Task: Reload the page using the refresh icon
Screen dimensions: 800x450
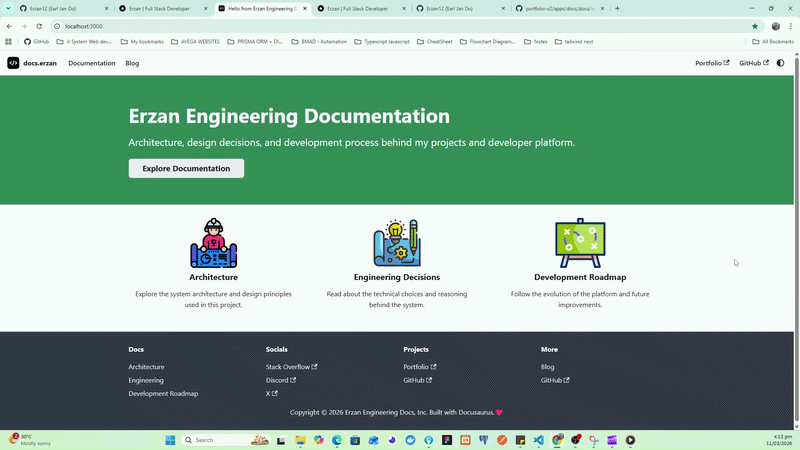Action: point(39,26)
